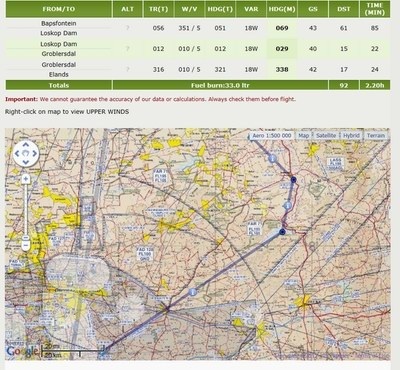This screenshot has height=370, width=400.
Task: Click the map zoom slider track
Action: click(26, 209)
